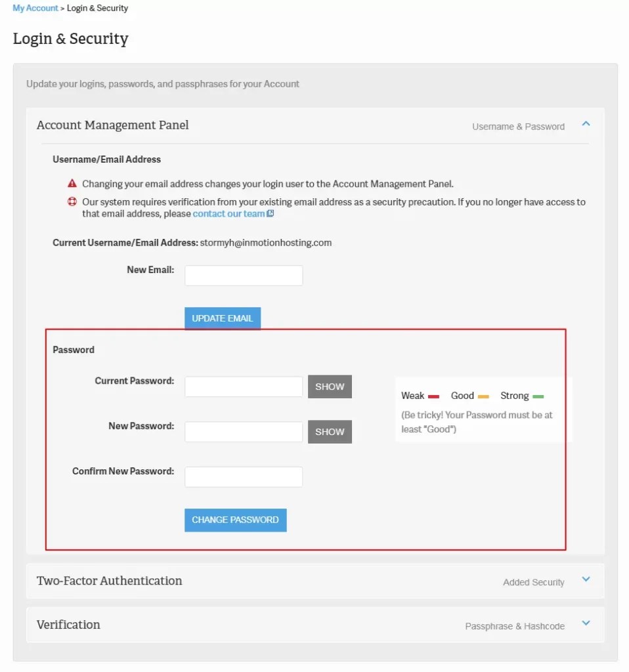The width and height of the screenshot is (629, 672).
Task: Select the Login & Security breadcrumb item
Action: pos(97,8)
